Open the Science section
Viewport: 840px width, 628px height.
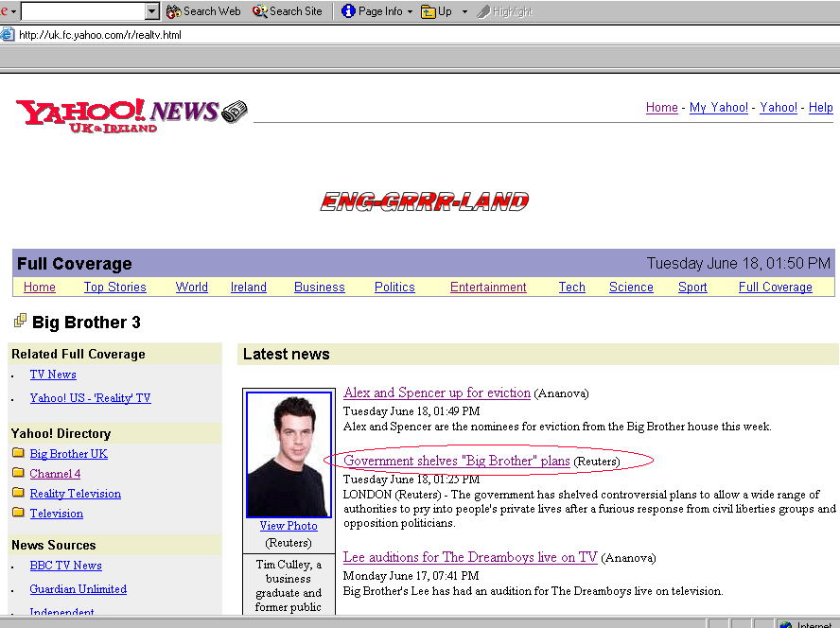[x=632, y=288]
